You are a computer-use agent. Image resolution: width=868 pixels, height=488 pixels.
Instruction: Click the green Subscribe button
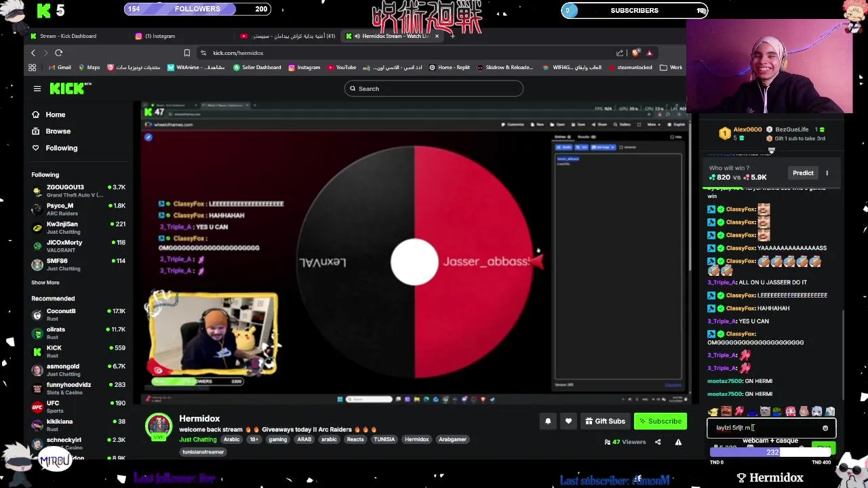point(660,422)
